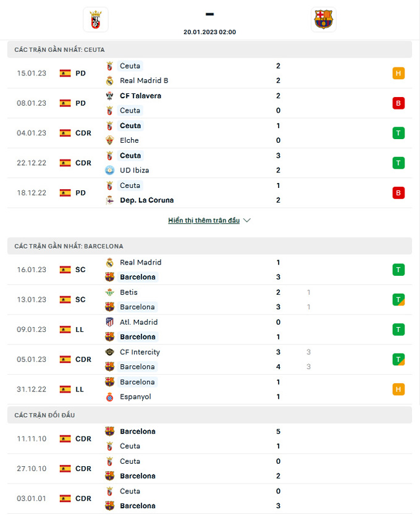420x515 pixels.
Task: Click the CF Intercity team logo
Action: [109, 352]
